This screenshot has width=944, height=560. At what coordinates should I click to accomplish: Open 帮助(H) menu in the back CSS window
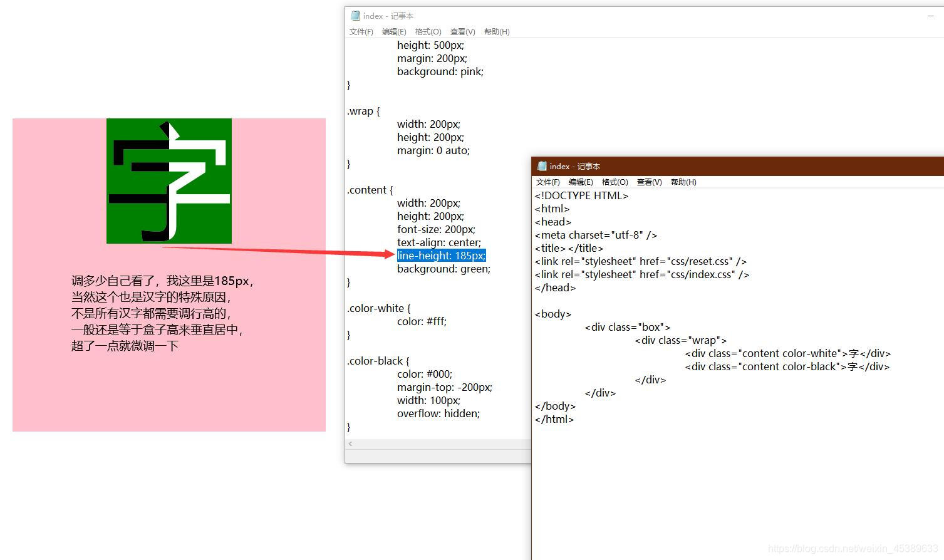(x=497, y=32)
